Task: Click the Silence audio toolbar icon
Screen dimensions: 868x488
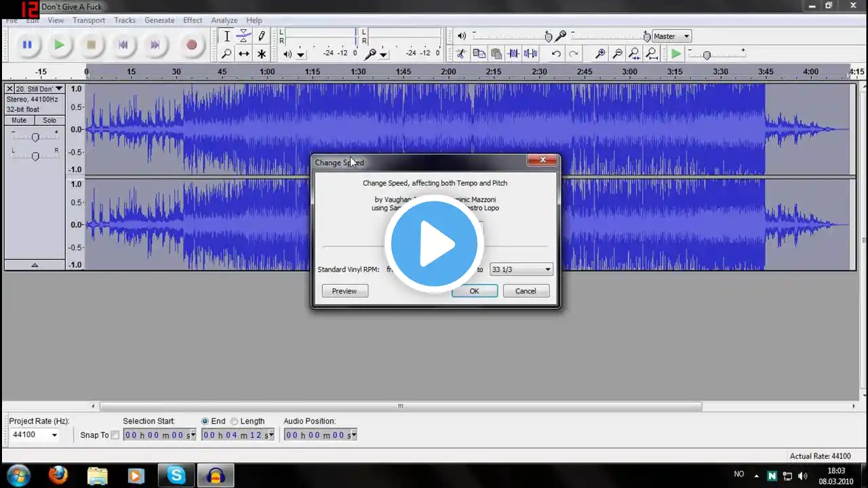Action: click(x=530, y=54)
